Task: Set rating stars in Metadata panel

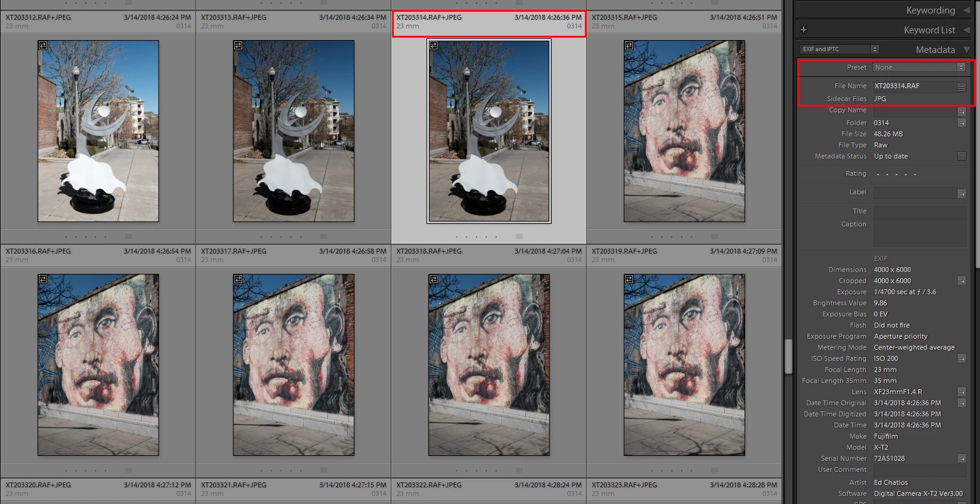Action: coord(896,175)
